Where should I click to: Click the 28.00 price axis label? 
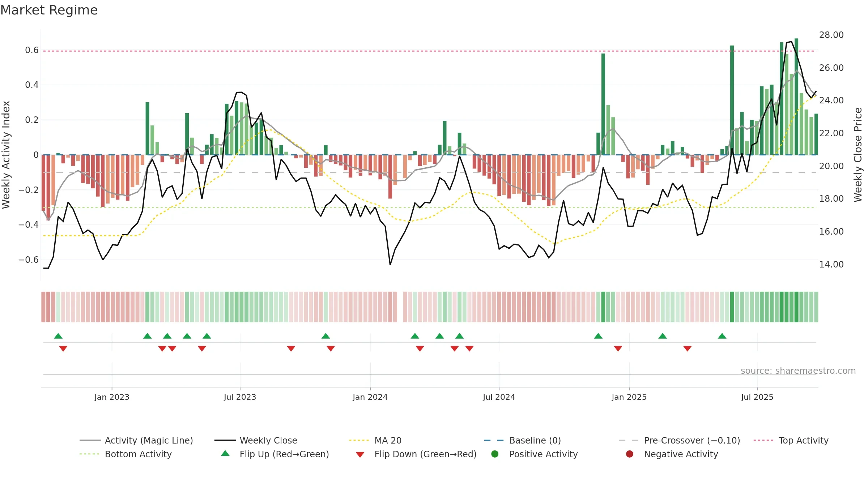click(831, 35)
